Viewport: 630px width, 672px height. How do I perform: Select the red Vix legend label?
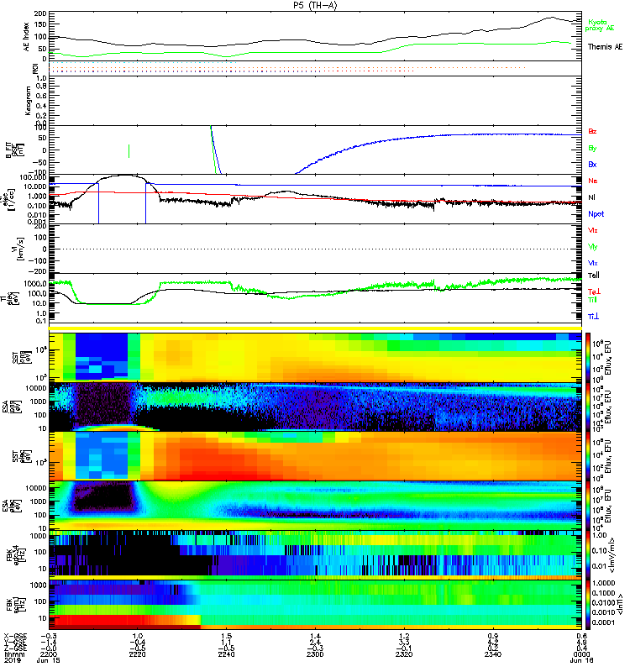click(x=592, y=230)
